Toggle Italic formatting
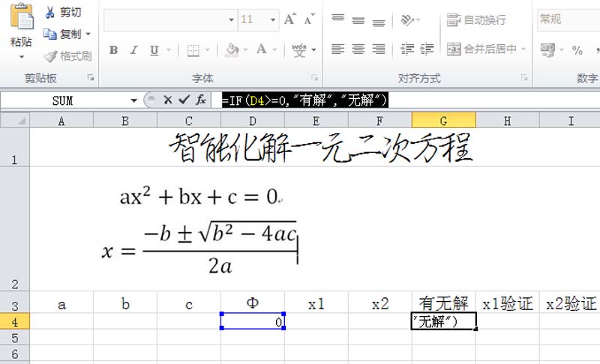 [133, 49]
